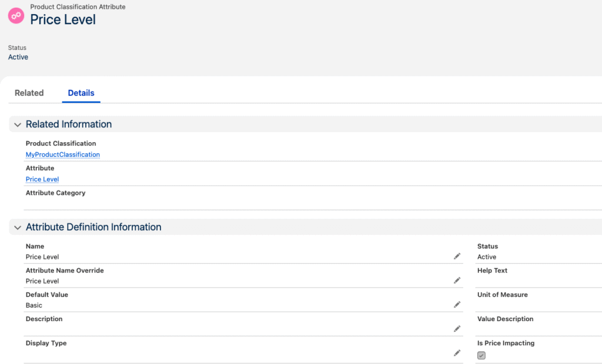Click the Description field edit pencil
The height and width of the screenshot is (364, 602).
(457, 329)
